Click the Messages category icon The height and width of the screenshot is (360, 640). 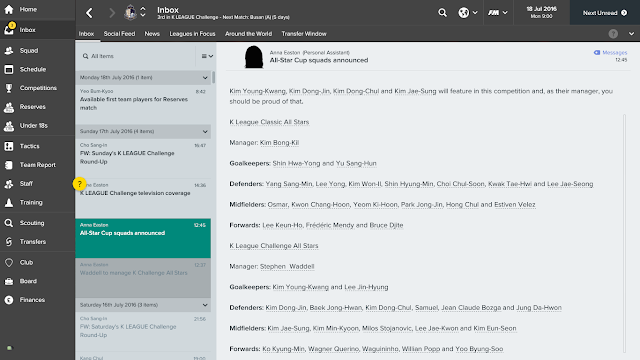[597, 53]
